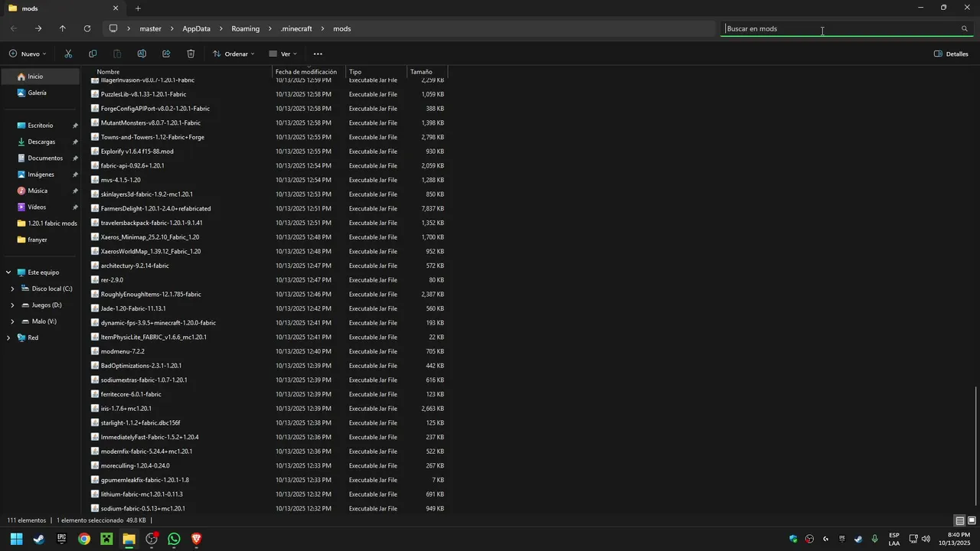This screenshot has width=980, height=551.
Task: Open Descargas quick access folder
Action: point(40,142)
